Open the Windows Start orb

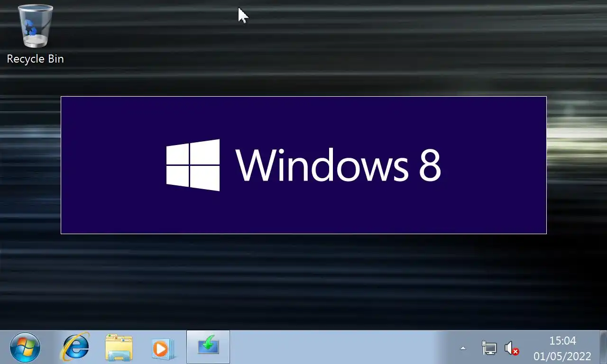(x=25, y=347)
